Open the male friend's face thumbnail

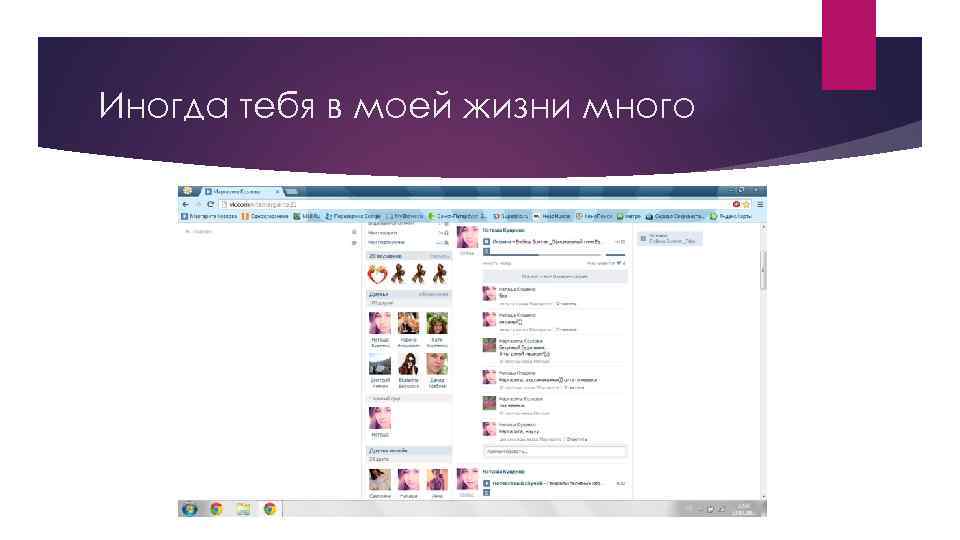pyautogui.click(x=437, y=364)
